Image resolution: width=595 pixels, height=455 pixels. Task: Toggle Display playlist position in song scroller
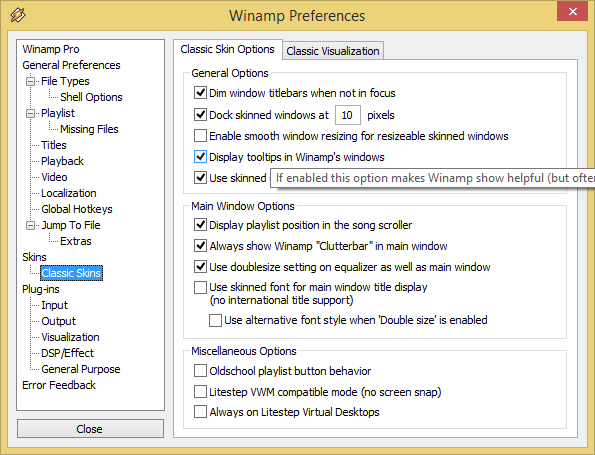click(200, 225)
